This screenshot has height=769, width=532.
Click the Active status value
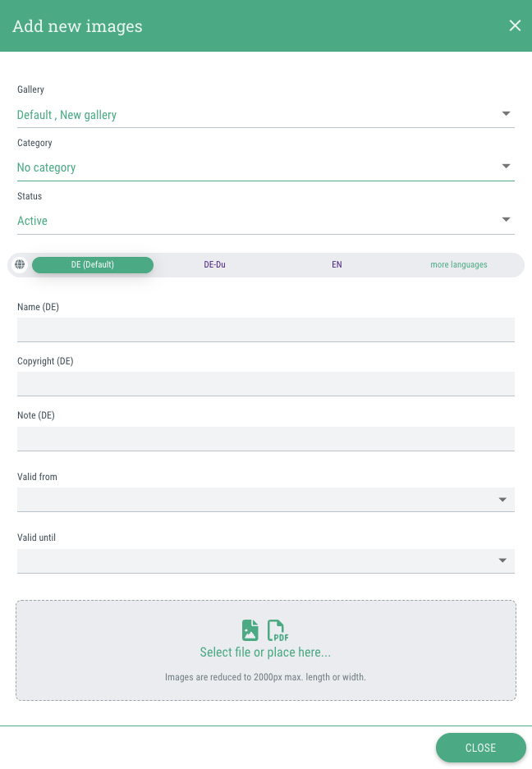[x=33, y=221]
